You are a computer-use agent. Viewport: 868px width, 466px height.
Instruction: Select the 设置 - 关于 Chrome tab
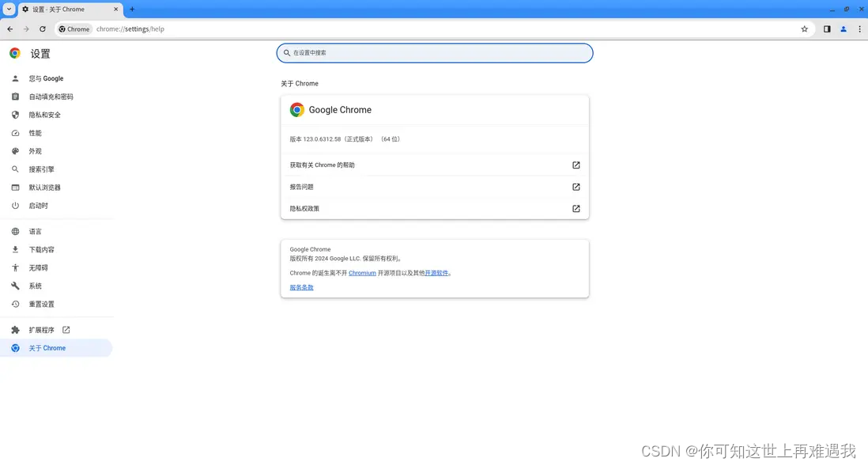tap(71, 9)
